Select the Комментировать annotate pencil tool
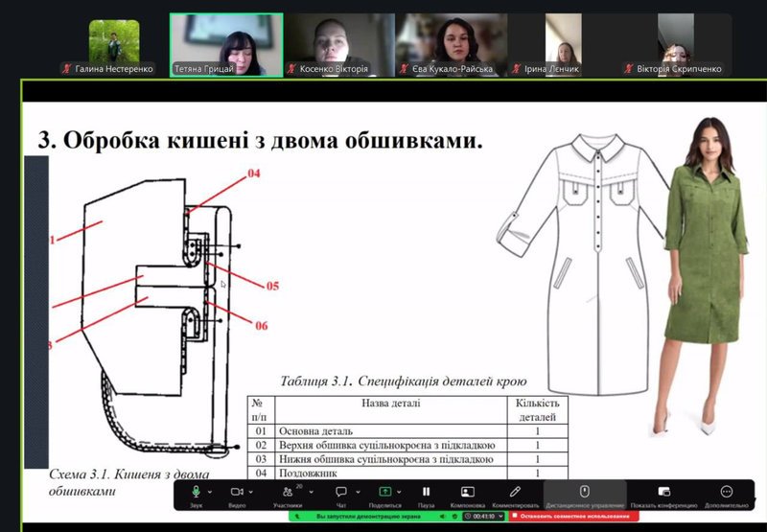The height and width of the screenshot is (532, 767). pyautogui.click(x=516, y=492)
